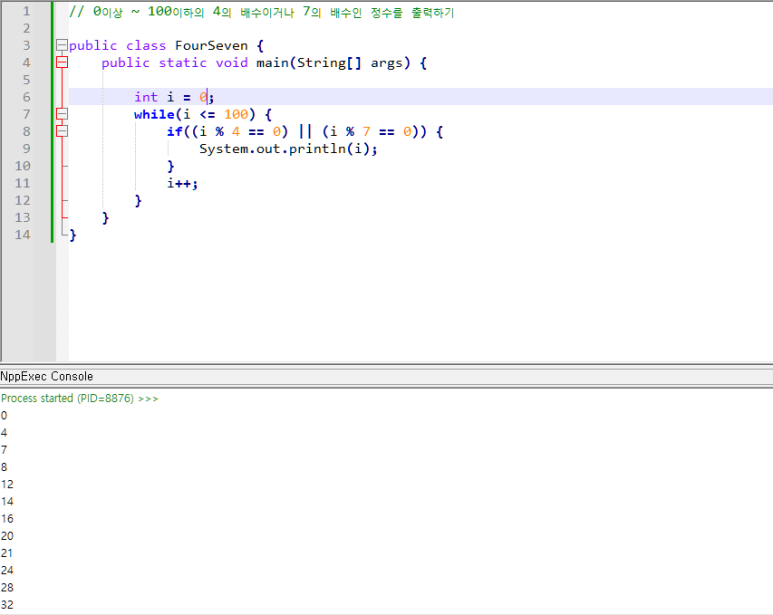This screenshot has height=615, width=773.
Task: Click the number 4 in the if condition
Action: [x=236, y=132]
